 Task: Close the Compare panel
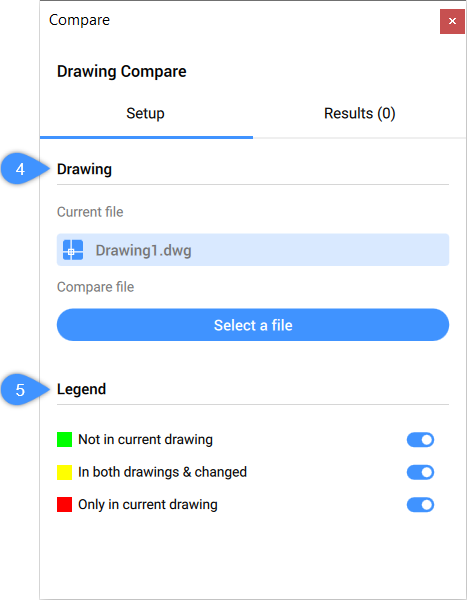pos(452,21)
